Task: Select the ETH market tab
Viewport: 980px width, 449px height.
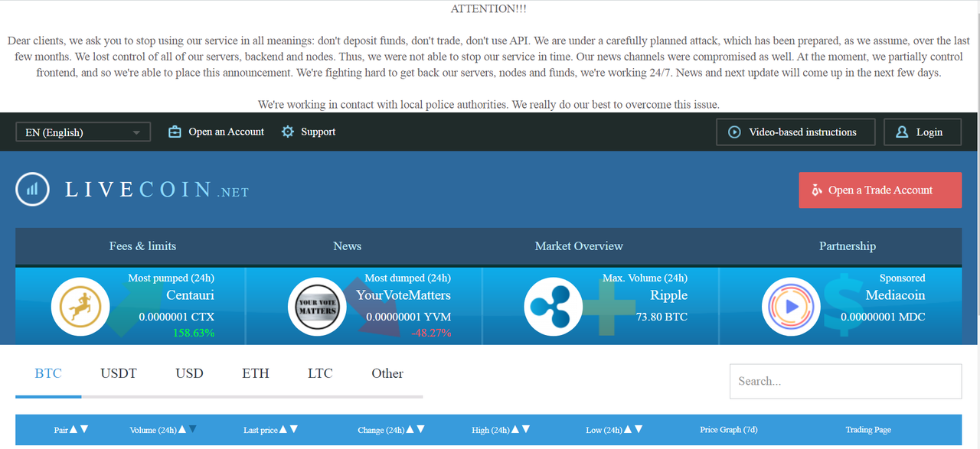Action: coord(256,373)
